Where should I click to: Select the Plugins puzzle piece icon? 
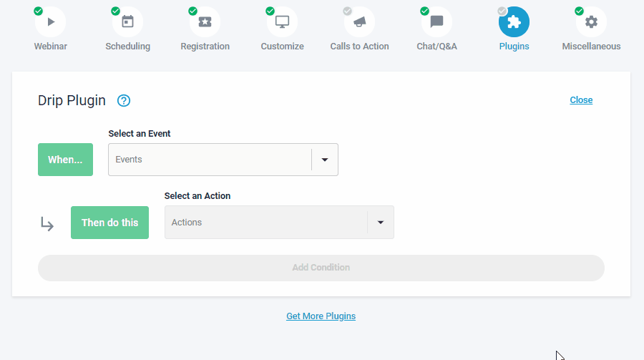click(514, 21)
